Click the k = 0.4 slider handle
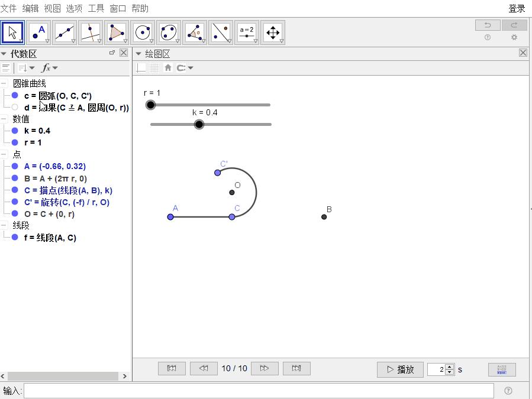The width and height of the screenshot is (532, 399). [199, 124]
